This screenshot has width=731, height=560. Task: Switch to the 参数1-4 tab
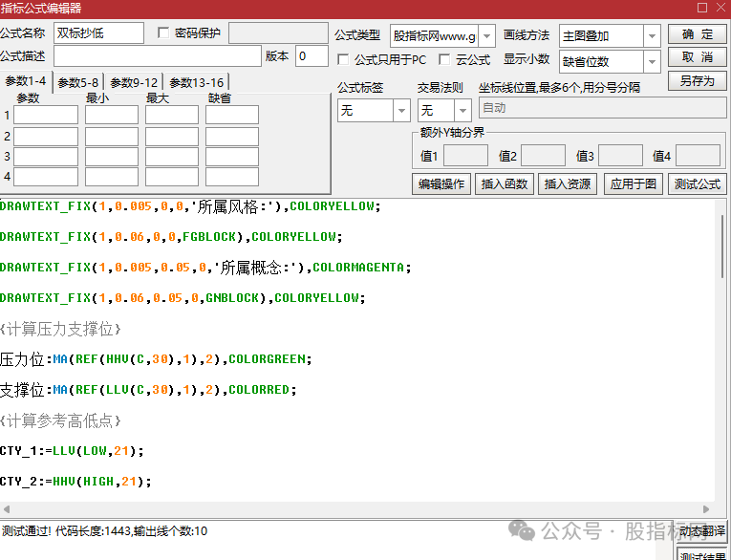(26, 81)
